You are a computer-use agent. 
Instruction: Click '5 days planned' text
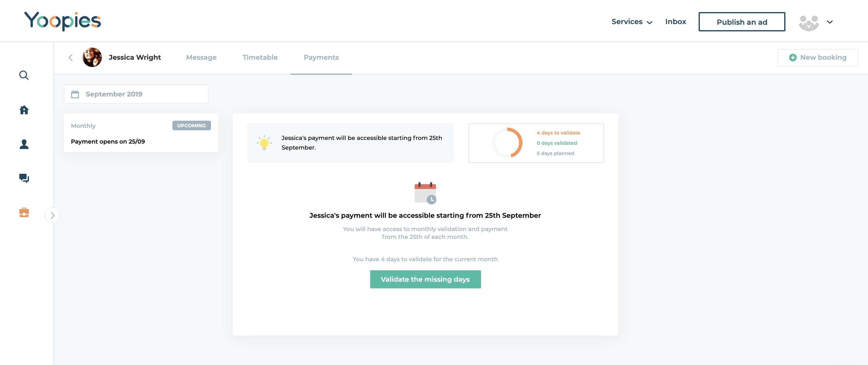pos(555,153)
